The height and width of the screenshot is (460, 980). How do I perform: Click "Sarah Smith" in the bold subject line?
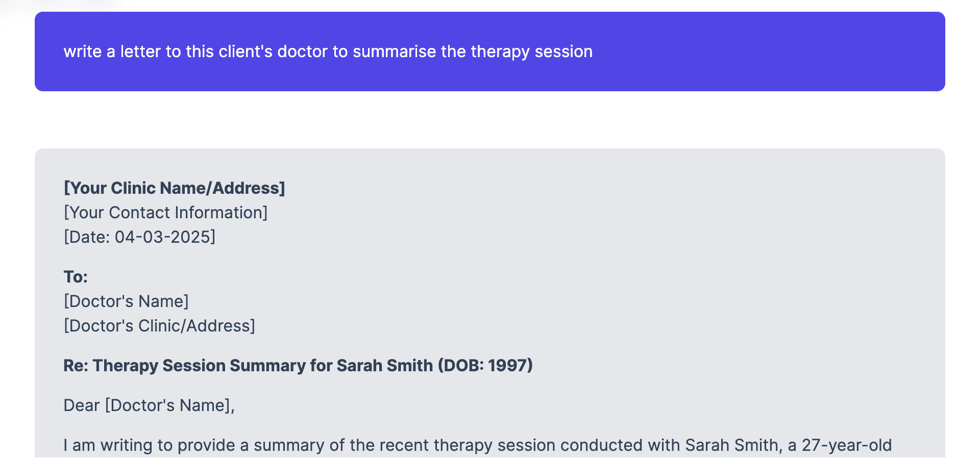pos(385,366)
